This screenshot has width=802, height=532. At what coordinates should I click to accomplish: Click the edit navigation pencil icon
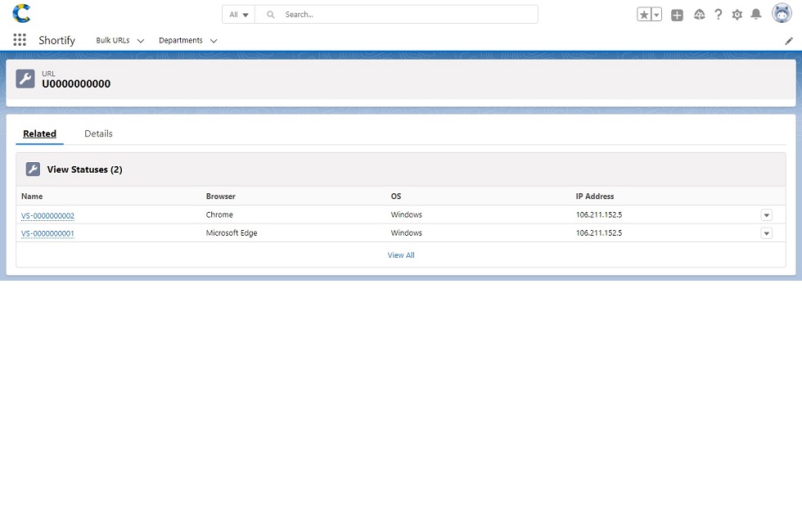point(789,41)
